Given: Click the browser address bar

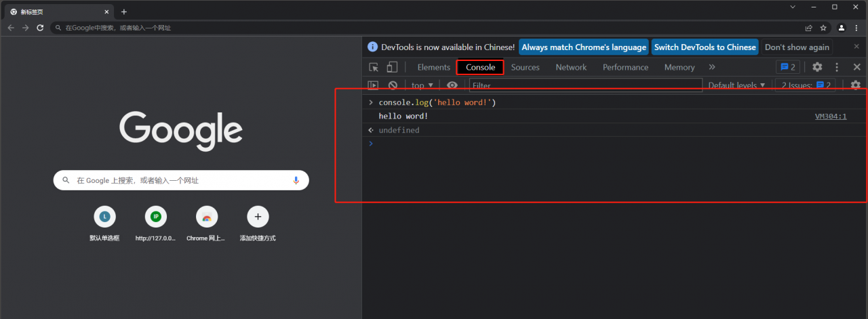Looking at the screenshot, I should tap(427, 28).
